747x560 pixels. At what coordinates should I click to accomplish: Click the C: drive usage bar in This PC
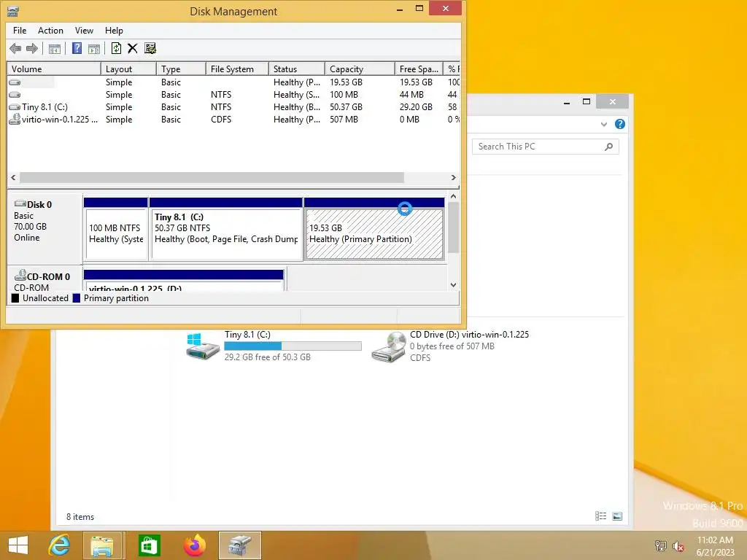pos(293,346)
